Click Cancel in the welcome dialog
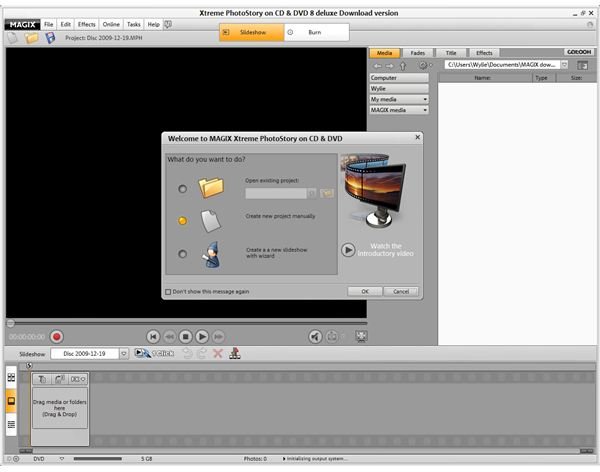 [x=401, y=291]
